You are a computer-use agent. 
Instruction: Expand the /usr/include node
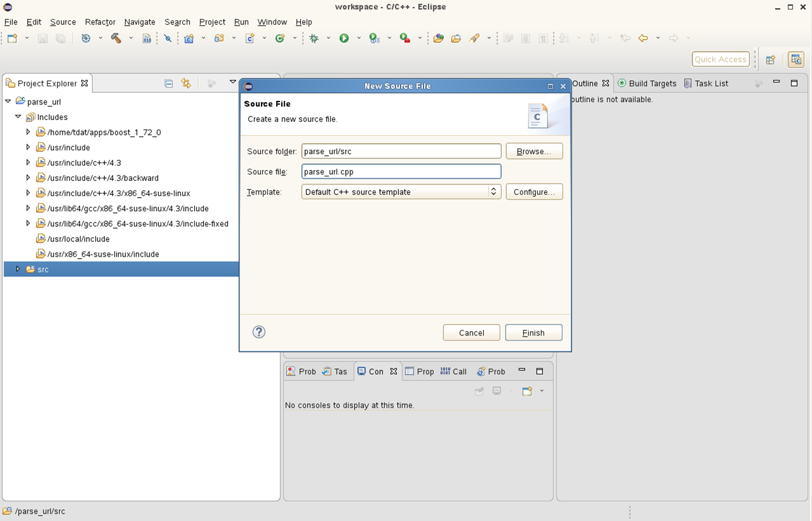click(x=28, y=147)
